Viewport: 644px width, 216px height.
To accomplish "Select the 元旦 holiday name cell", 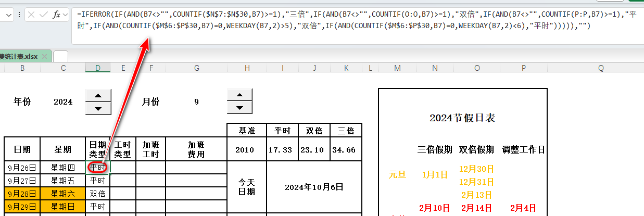I will pyautogui.click(x=397, y=175).
